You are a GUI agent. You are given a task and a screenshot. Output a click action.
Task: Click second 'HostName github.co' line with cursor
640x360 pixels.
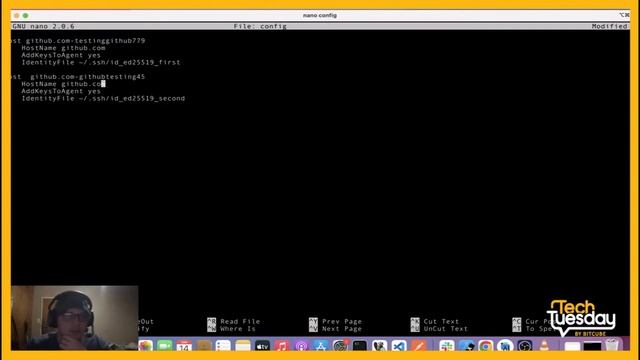pyautogui.click(x=63, y=84)
